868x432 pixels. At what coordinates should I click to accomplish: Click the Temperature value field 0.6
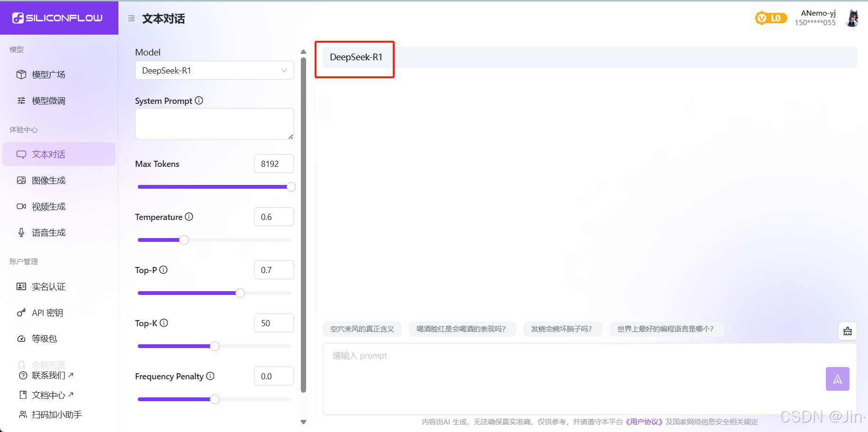(274, 217)
